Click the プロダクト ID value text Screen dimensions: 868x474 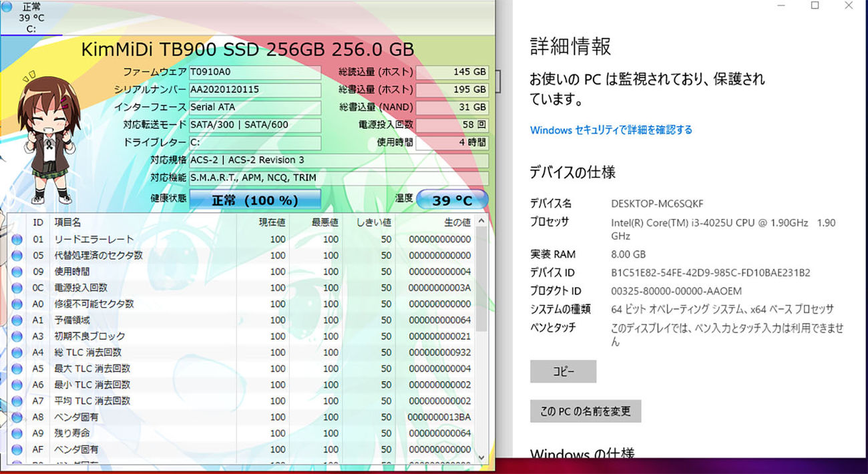(676, 291)
